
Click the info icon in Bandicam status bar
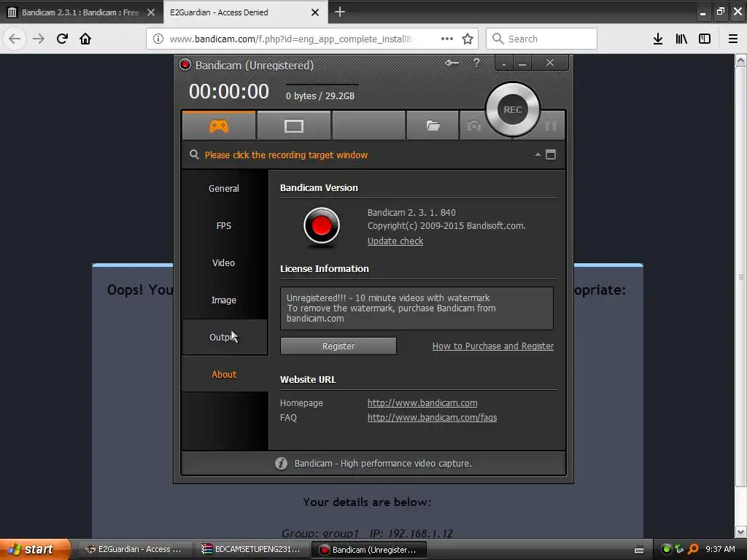click(x=281, y=463)
